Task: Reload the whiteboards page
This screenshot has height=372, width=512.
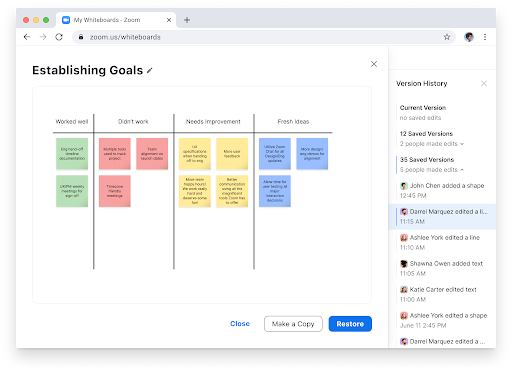Action: click(59, 37)
